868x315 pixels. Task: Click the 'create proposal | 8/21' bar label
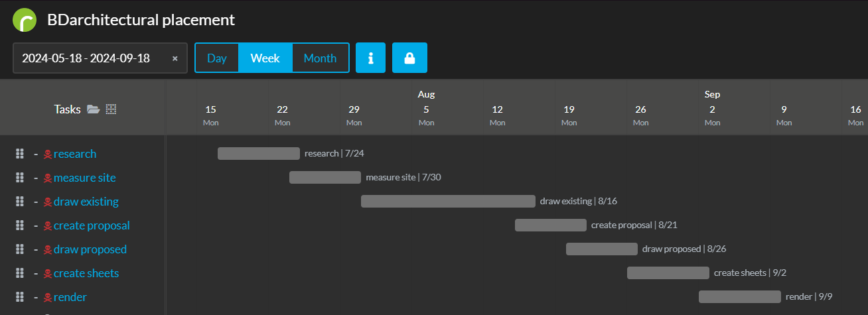click(634, 225)
